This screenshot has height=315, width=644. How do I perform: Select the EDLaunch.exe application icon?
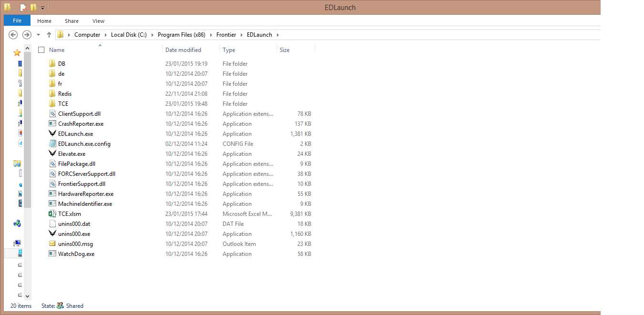[x=52, y=134]
